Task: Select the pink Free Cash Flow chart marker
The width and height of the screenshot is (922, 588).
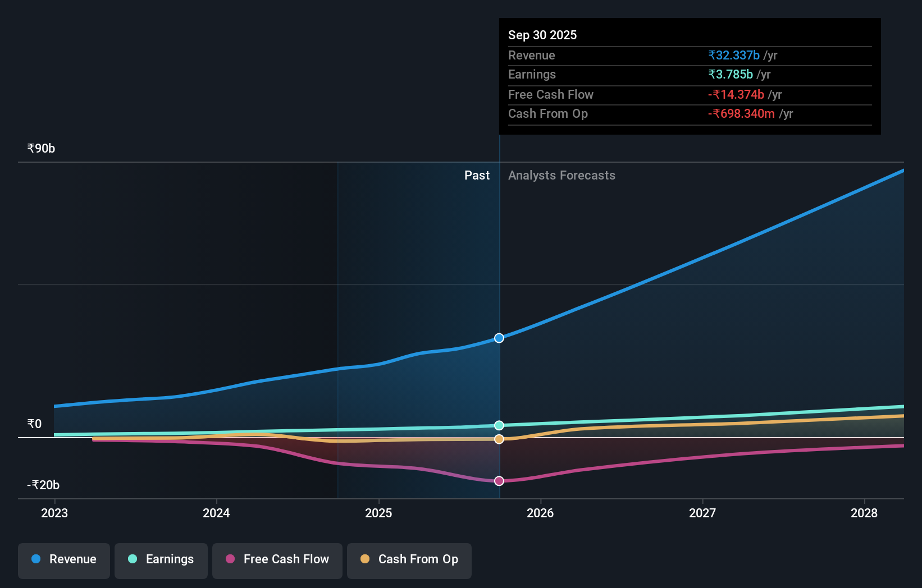Action: pyautogui.click(x=499, y=480)
